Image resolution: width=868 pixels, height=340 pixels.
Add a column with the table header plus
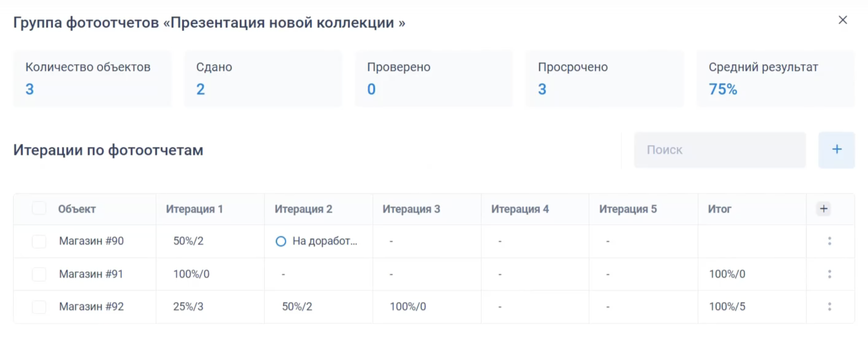pos(823,209)
